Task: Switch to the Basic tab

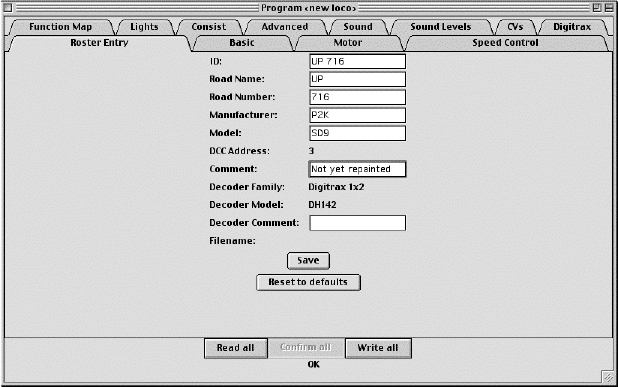Action: [242, 43]
